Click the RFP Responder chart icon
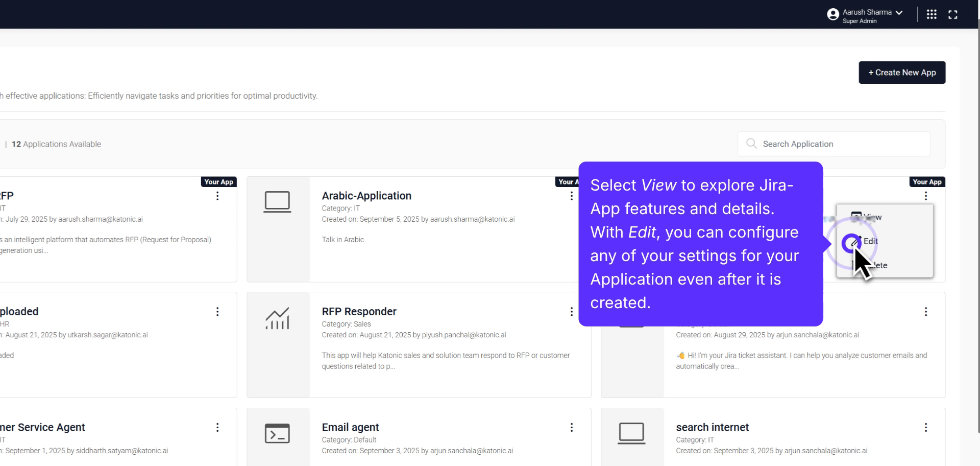980x466 pixels. pyautogui.click(x=278, y=318)
